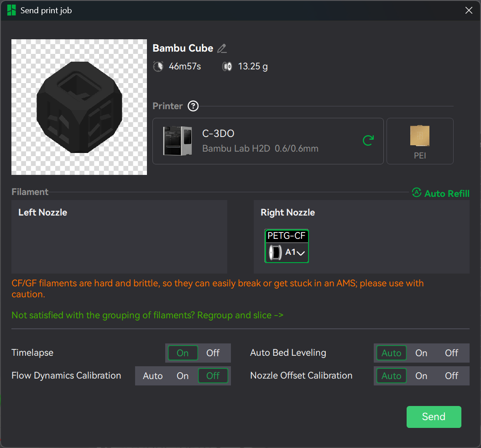The image size is (481, 448).
Task: Click the filament spool icon in A1 slot
Action: [275, 252]
